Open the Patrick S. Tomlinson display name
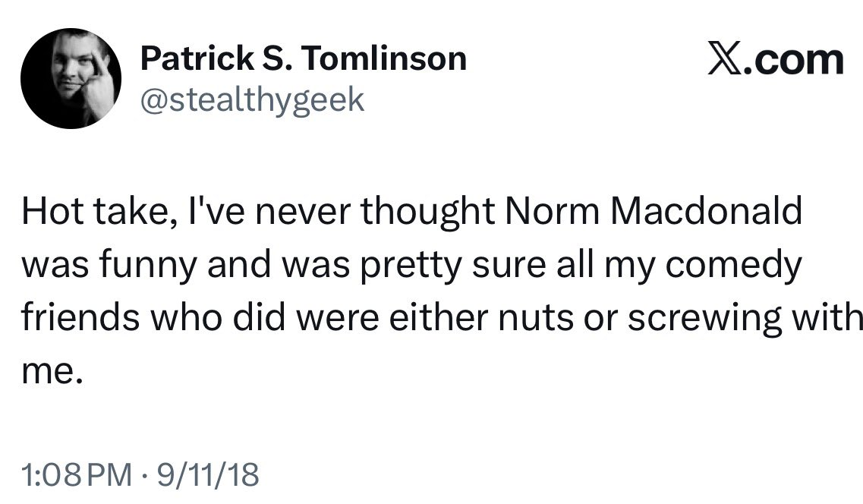Screen dimensions: 863x504 [303, 58]
